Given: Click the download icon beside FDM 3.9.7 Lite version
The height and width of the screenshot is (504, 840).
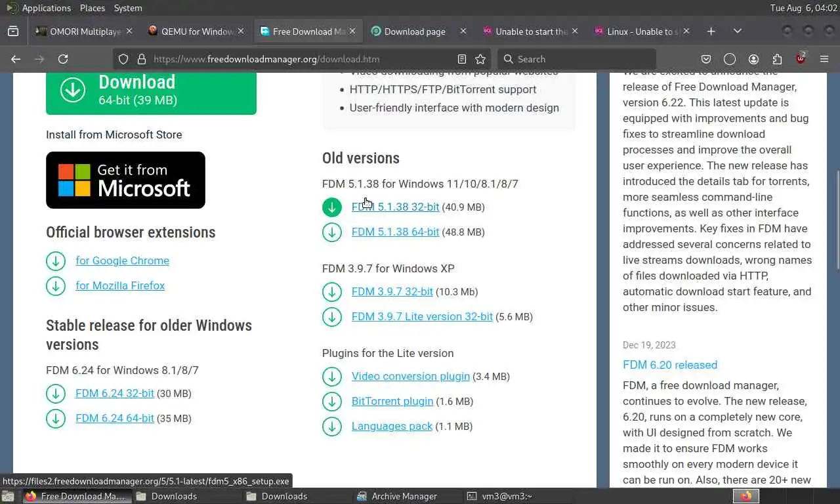Looking at the screenshot, I should 332,317.
